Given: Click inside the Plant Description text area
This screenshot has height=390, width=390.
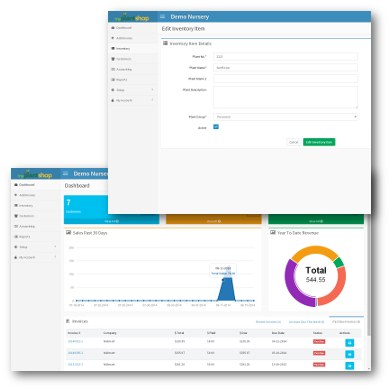Looking at the screenshot, I should click(x=285, y=97).
